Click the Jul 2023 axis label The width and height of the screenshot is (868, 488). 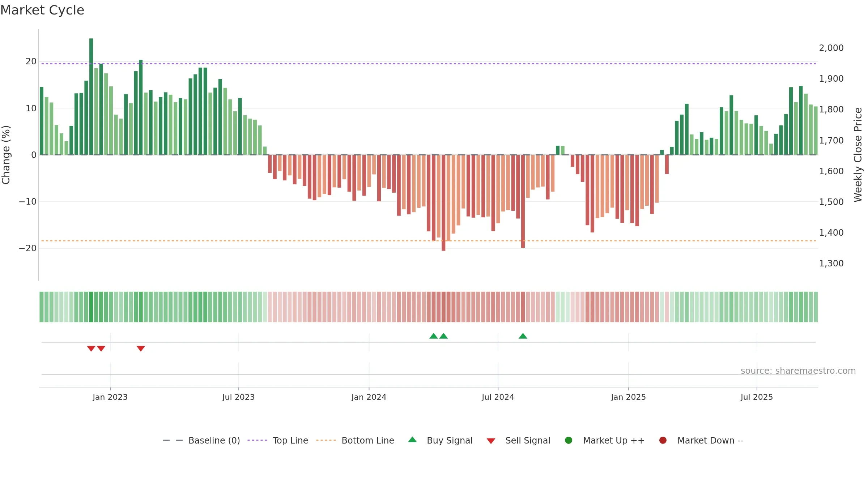click(x=238, y=397)
